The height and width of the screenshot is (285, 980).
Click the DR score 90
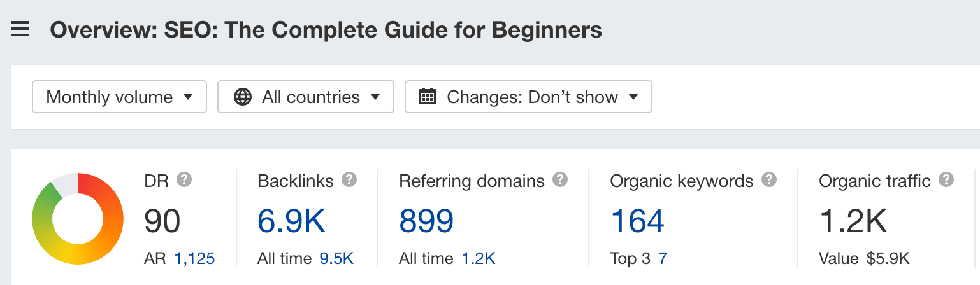[162, 221]
